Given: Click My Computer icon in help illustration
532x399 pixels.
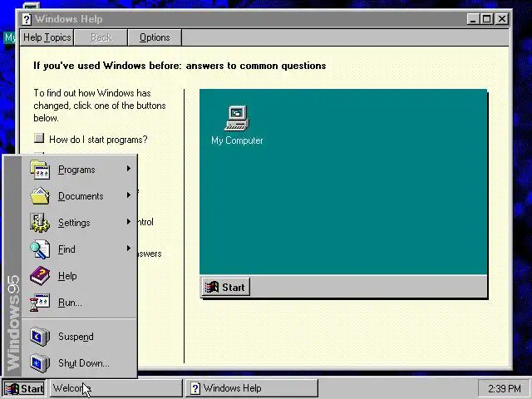Looking at the screenshot, I should (x=237, y=118).
